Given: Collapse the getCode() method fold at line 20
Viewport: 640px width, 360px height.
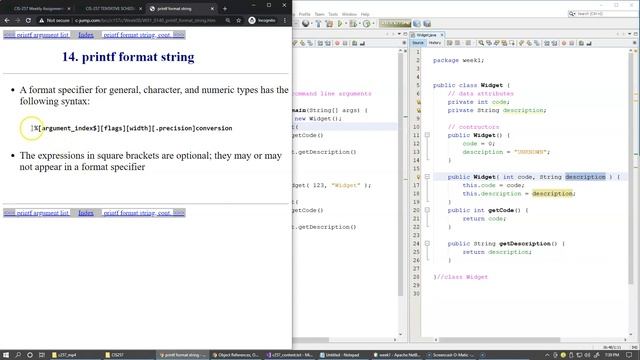Looking at the screenshot, I should (x=427, y=210).
